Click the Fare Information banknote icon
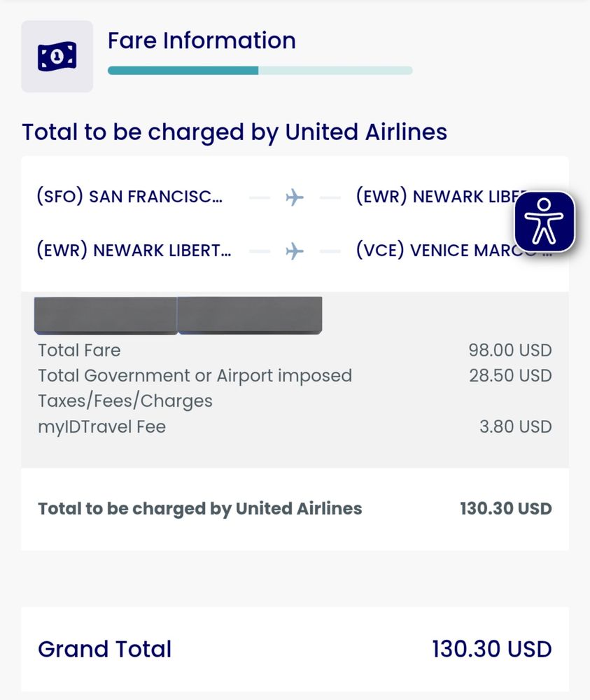The width and height of the screenshot is (590, 700). (x=57, y=56)
